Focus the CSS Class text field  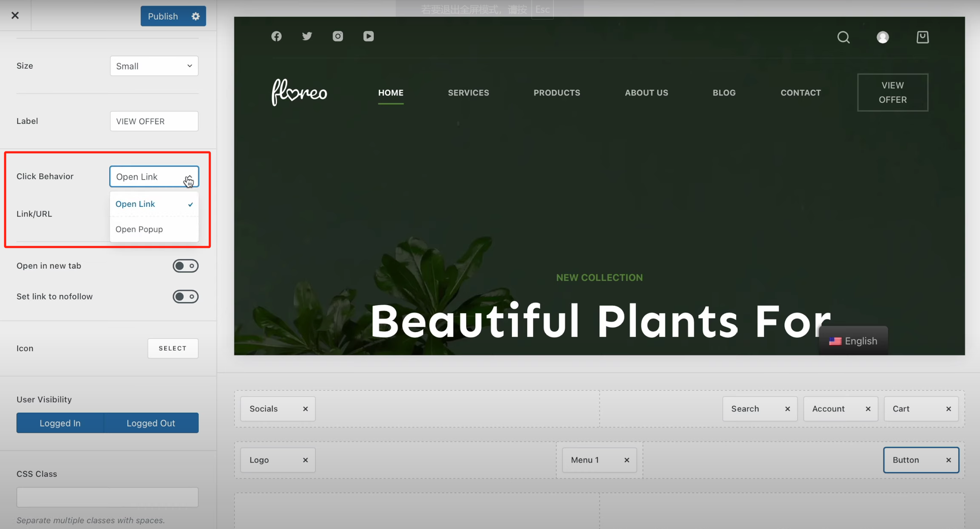[107, 497]
